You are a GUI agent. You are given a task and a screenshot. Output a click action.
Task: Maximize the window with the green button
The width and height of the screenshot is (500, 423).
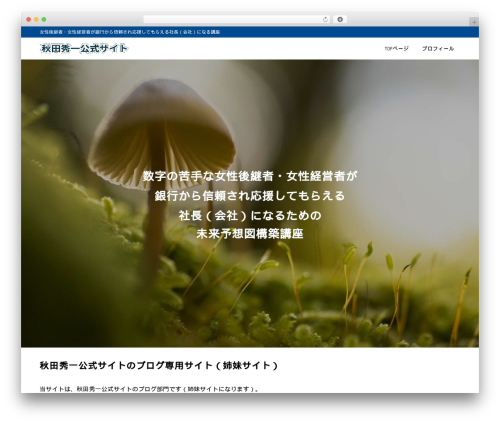(x=44, y=19)
